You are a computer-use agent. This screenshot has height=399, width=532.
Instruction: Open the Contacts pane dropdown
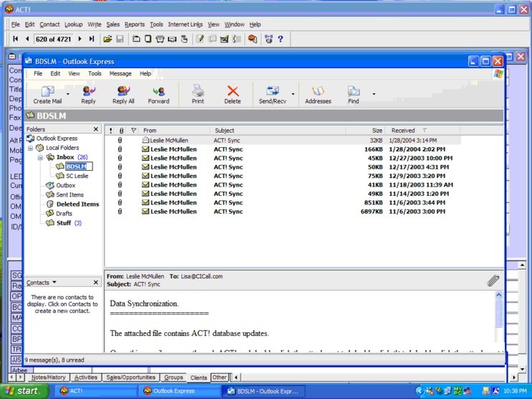click(54, 282)
